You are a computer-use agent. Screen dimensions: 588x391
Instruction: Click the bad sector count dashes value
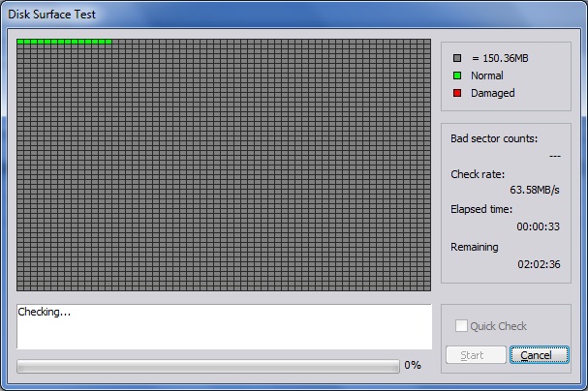555,156
